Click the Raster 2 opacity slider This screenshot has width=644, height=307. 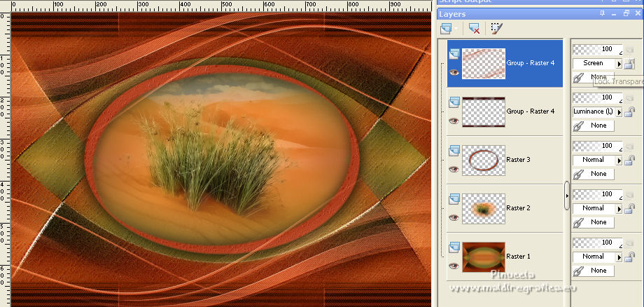[x=598, y=194]
